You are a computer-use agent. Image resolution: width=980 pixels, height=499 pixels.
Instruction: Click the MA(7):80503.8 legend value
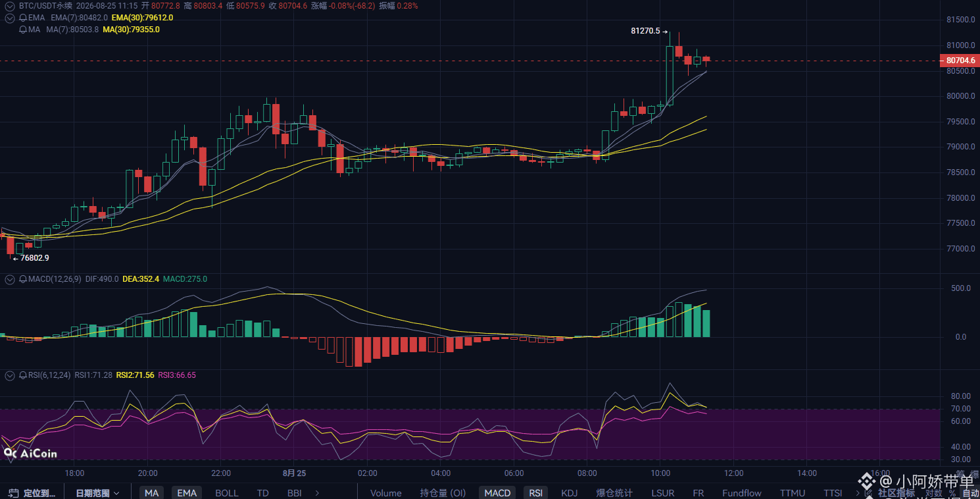pyautogui.click(x=72, y=30)
